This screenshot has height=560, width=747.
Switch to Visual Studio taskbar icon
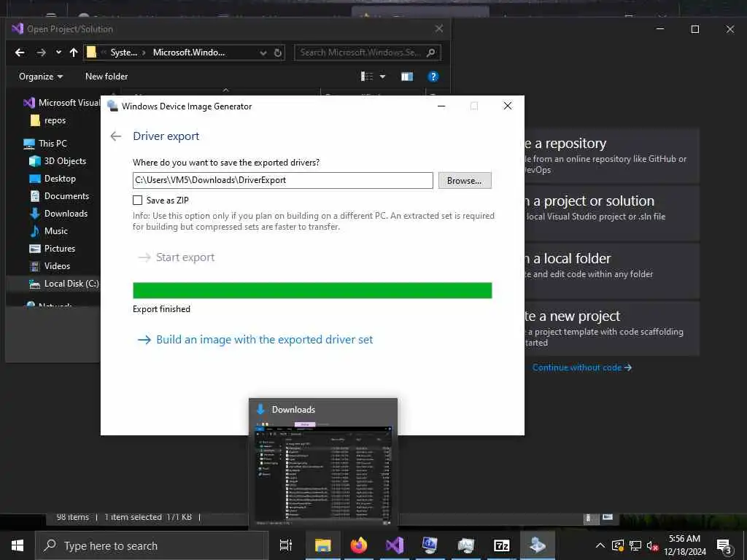(395, 545)
